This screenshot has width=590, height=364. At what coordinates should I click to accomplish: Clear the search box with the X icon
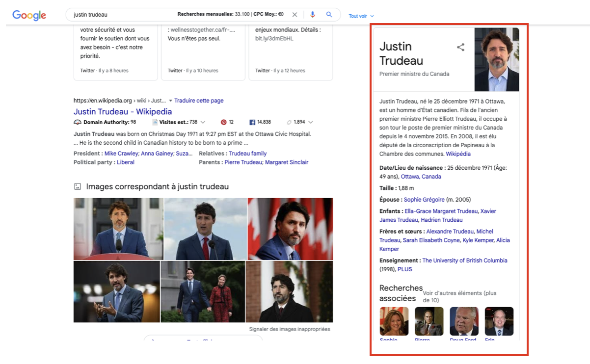(x=295, y=15)
